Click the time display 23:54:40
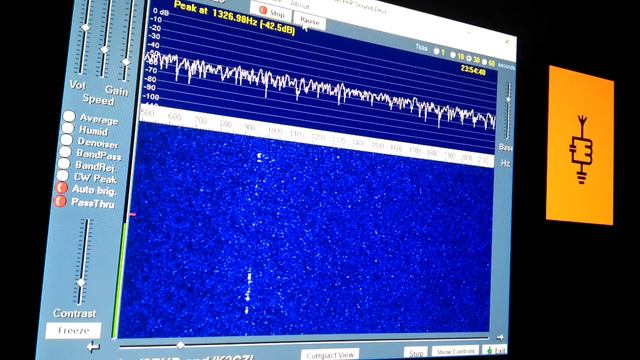 click(x=473, y=70)
